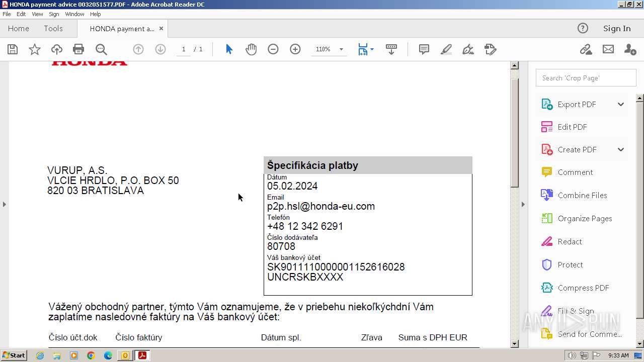The width and height of the screenshot is (644, 362).
Task: Open File Explorer from the taskbar
Action: pos(57,355)
